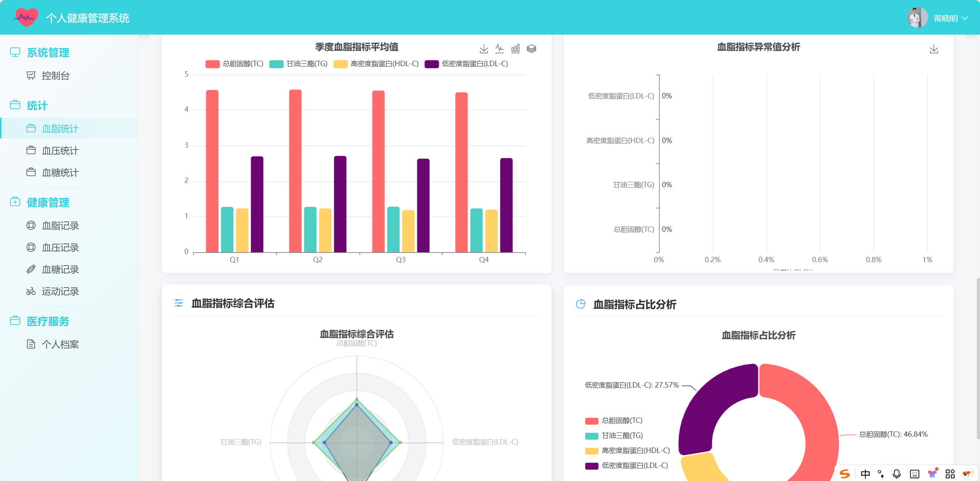
Task: Click the IME punctuation mode icon
Action: (881, 474)
